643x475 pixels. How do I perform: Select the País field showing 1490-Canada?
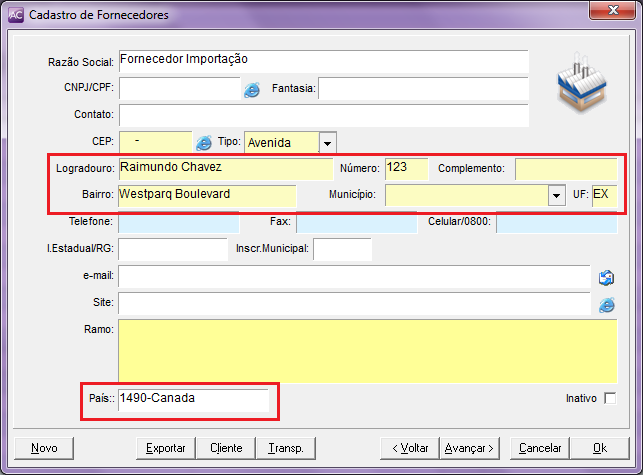pyautogui.click(x=193, y=399)
